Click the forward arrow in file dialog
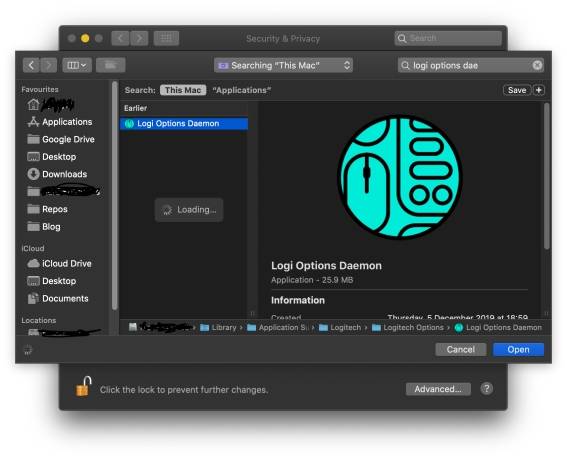 point(48,65)
